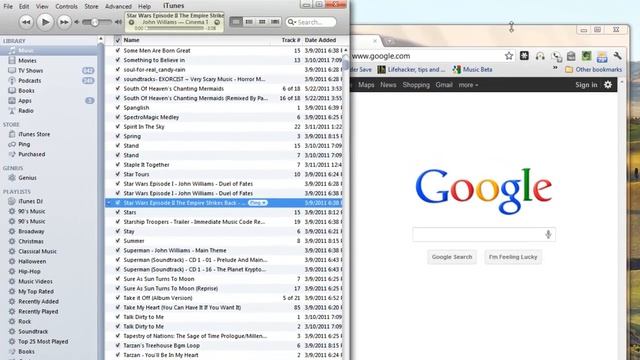This screenshot has height=360, width=640.
Task: Switch iTunes to album list view
Action: 249,22
